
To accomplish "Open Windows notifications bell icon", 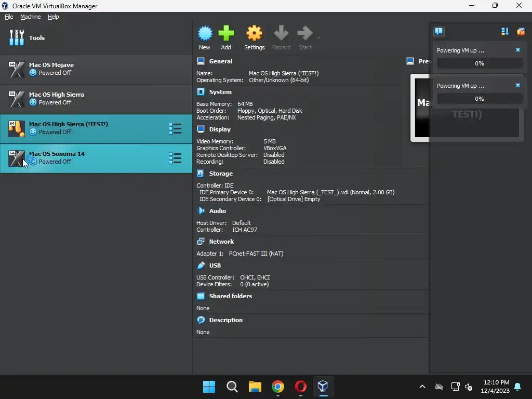I will (x=518, y=387).
